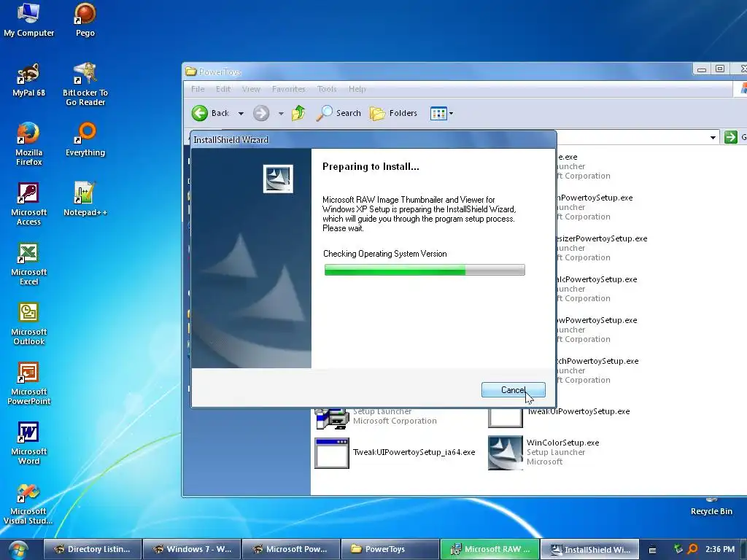This screenshot has width=747, height=560.
Task: Click the green Back arrow in PowerToys window
Action: tap(200, 113)
